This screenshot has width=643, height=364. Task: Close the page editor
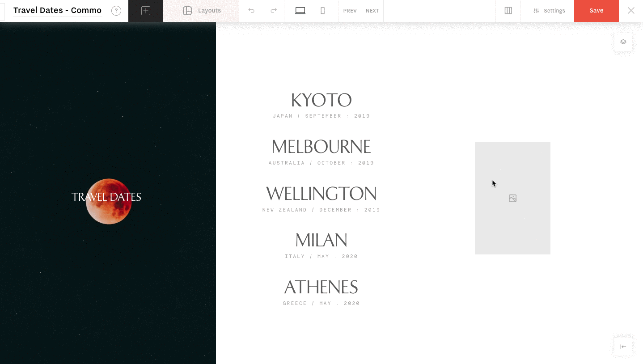click(631, 11)
